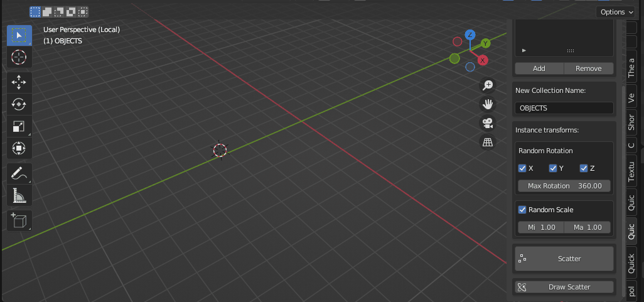Image resolution: width=644 pixels, height=302 pixels.
Task: Open the 'Quick' sidebar tab
Action: tap(631, 264)
